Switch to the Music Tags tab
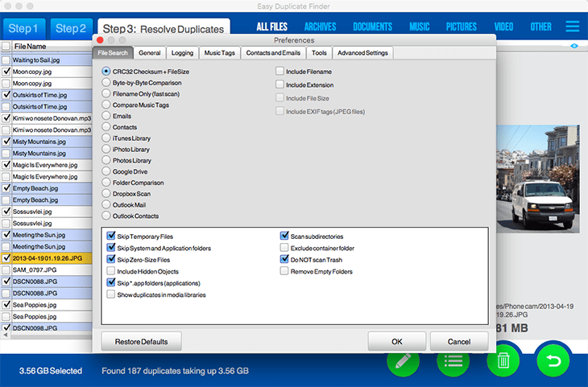The width and height of the screenshot is (588, 387). 219,54
